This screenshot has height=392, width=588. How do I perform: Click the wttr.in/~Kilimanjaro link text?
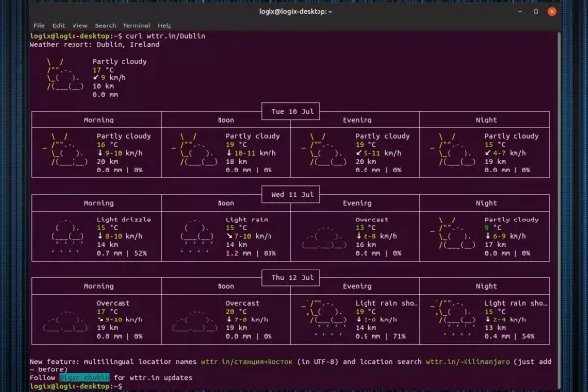[x=467, y=362]
